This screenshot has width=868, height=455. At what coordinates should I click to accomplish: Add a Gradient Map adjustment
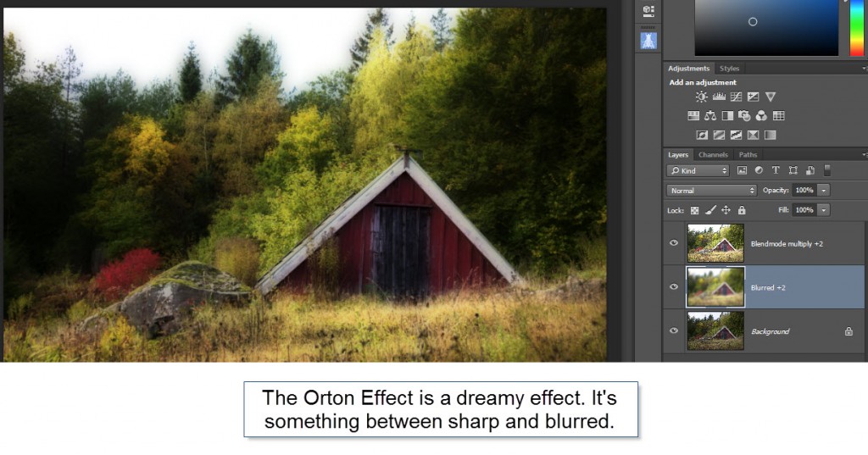coord(770,135)
